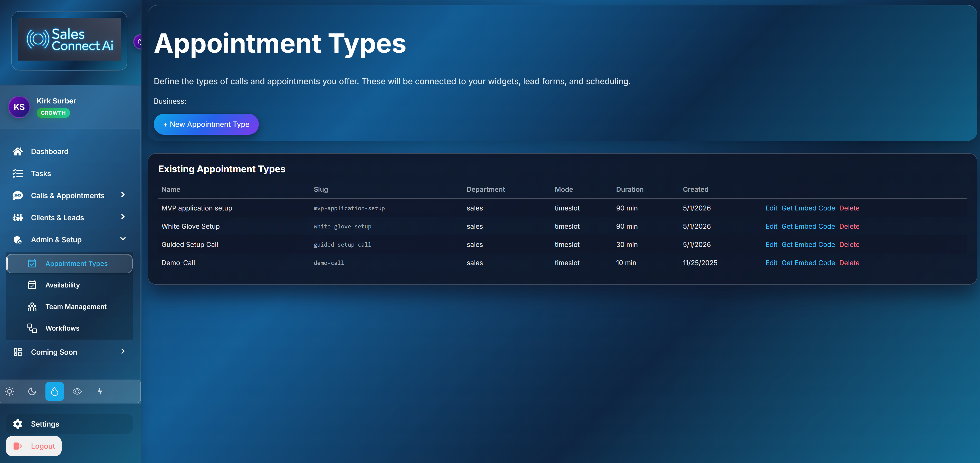The image size is (980, 463).
Task: Click the Slug column header
Action: pyautogui.click(x=321, y=189)
